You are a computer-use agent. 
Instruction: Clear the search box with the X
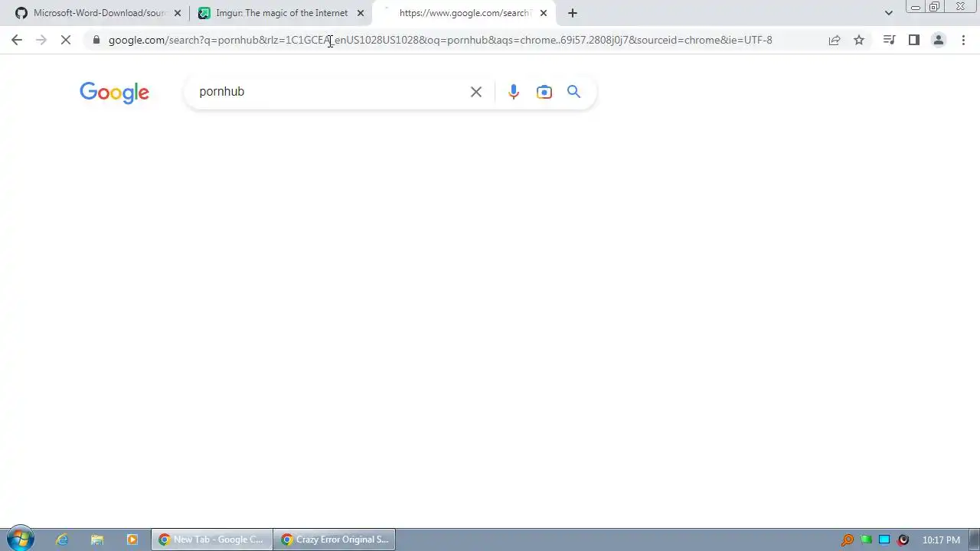476,92
